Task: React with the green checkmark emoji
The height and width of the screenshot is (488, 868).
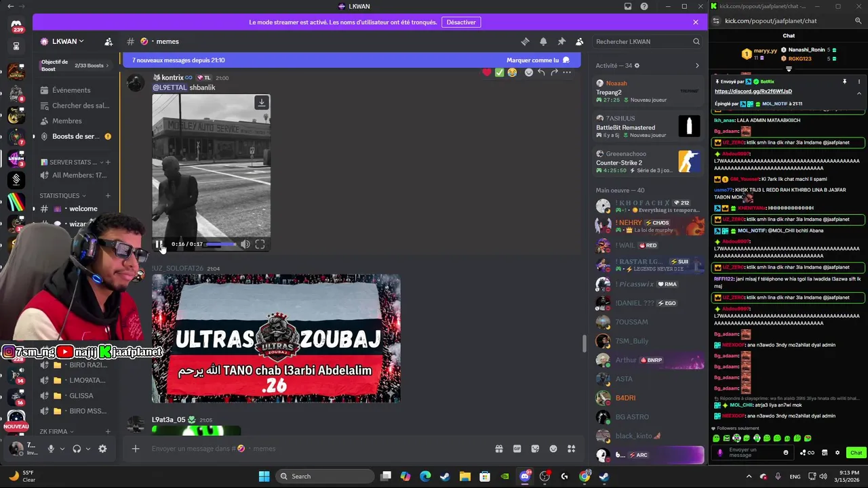Action: coord(500,72)
